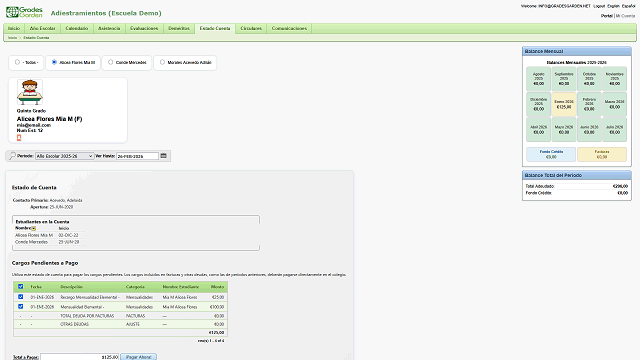
Task: Click the mia@email.com address
Action: pos(34,125)
